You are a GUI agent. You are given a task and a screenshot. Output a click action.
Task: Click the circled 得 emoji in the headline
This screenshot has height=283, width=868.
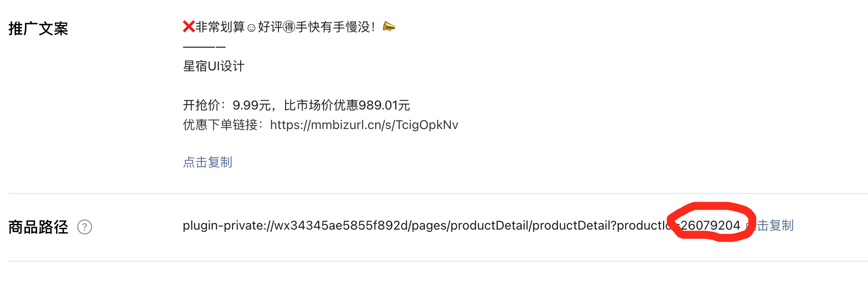pyautogui.click(x=289, y=27)
